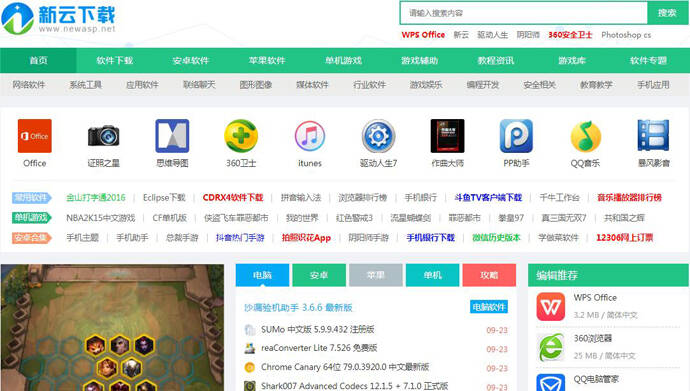The image size is (690, 391).
Task: Click Photoshop cs hot search link
Action: [x=626, y=35]
